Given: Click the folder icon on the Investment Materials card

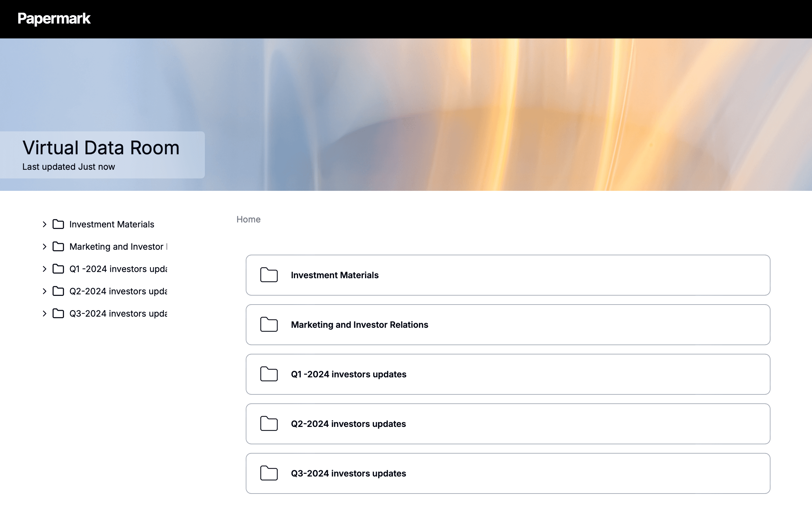Looking at the screenshot, I should [269, 275].
